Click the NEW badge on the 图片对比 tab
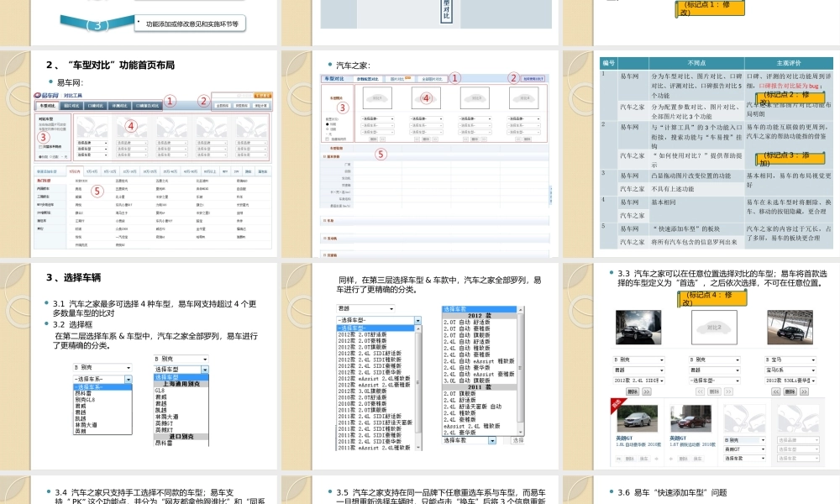 [x=407, y=78]
